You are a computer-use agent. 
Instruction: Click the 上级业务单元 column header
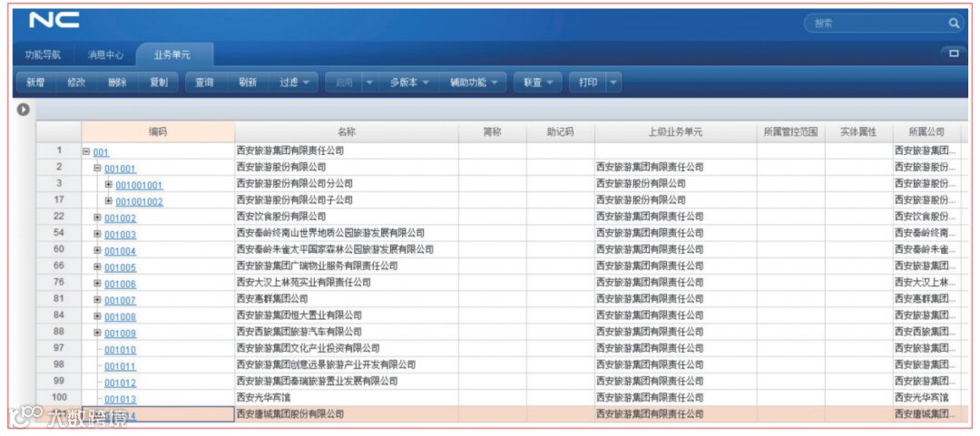(676, 132)
